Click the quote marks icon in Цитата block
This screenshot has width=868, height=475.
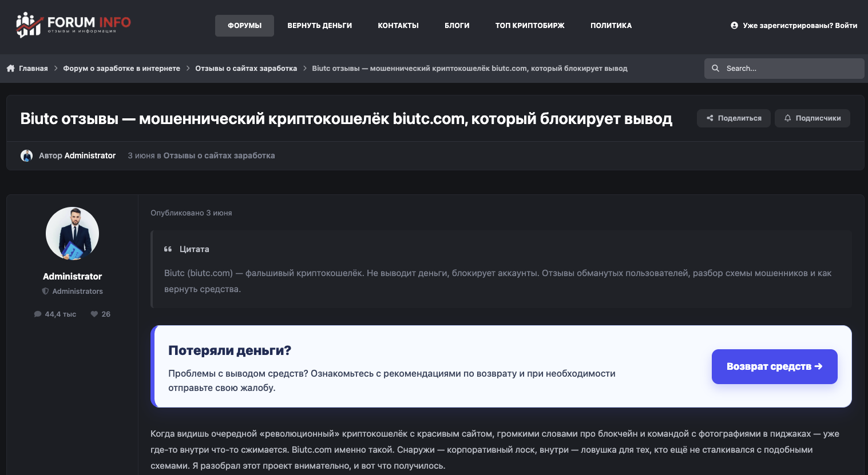coord(168,249)
